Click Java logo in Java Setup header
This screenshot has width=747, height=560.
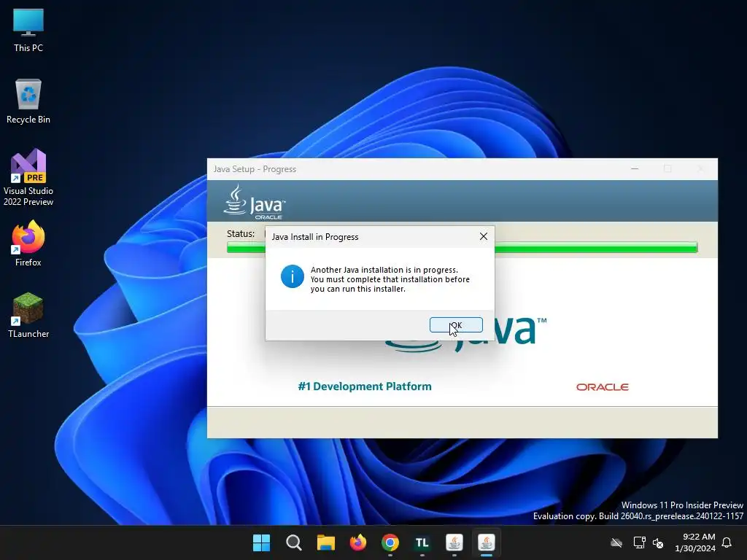(254, 202)
